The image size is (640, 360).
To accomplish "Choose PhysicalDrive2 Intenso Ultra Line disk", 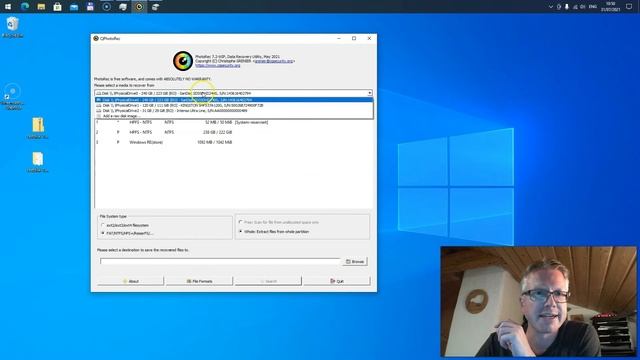I will (x=234, y=110).
